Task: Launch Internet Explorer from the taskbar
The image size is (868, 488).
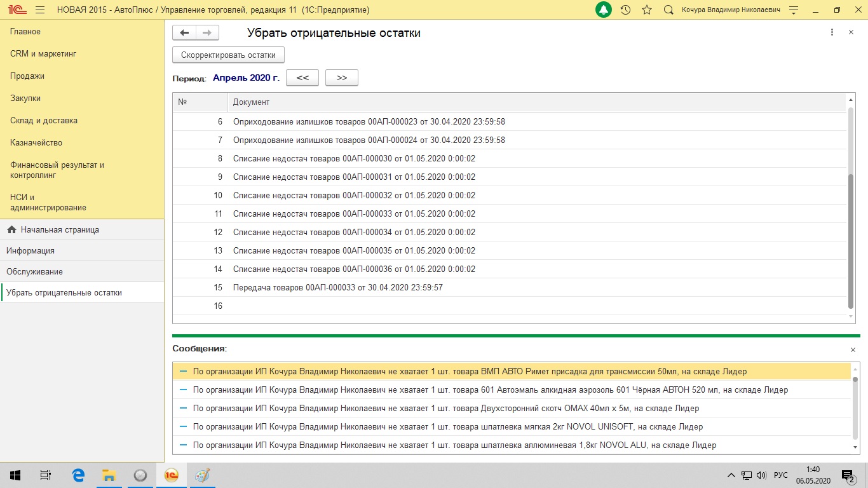Action: tap(78, 475)
